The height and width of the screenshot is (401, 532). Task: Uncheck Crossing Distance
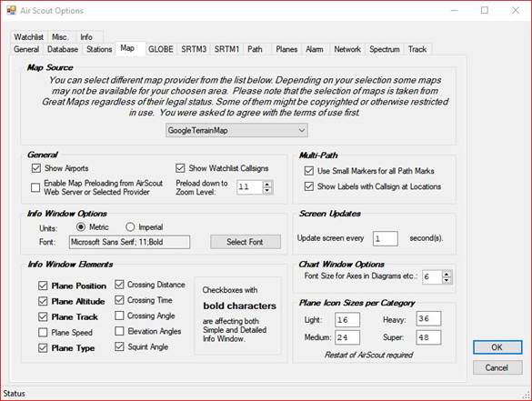pyautogui.click(x=119, y=285)
